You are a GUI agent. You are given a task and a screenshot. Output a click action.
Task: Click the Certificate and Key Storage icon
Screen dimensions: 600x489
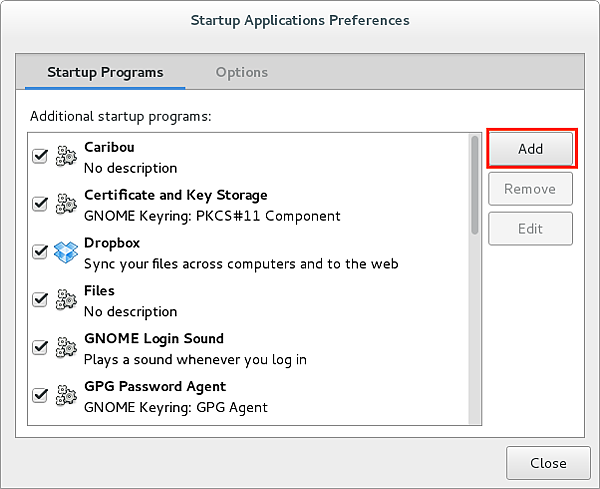coord(66,205)
